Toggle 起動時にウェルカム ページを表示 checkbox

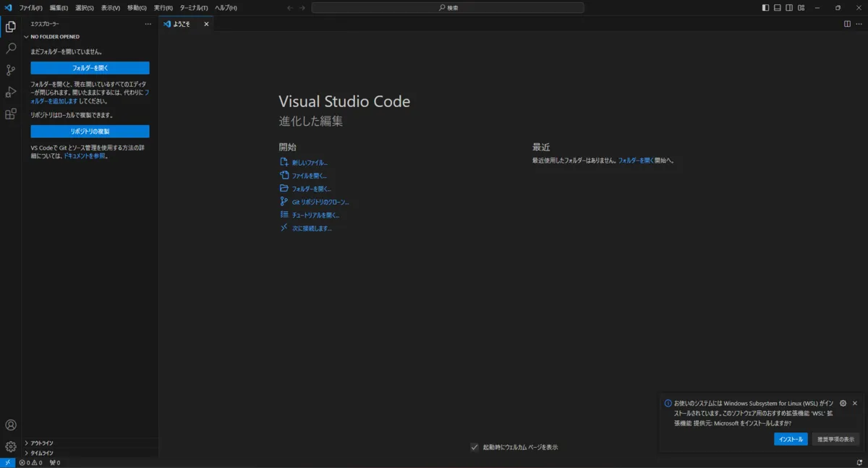(x=475, y=447)
